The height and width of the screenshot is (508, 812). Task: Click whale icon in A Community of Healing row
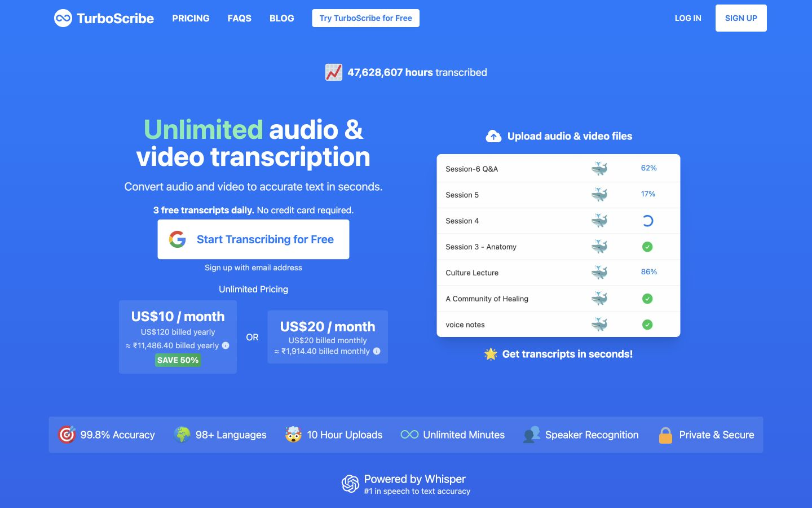599,298
